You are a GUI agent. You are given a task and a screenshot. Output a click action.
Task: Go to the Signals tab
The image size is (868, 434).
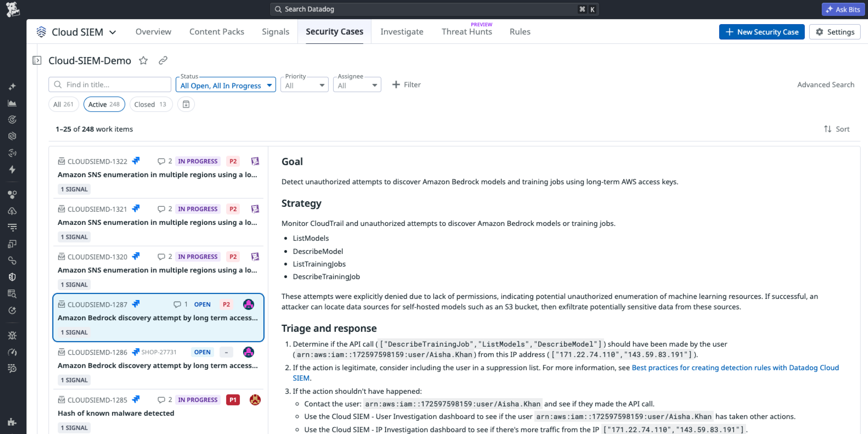pos(276,32)
